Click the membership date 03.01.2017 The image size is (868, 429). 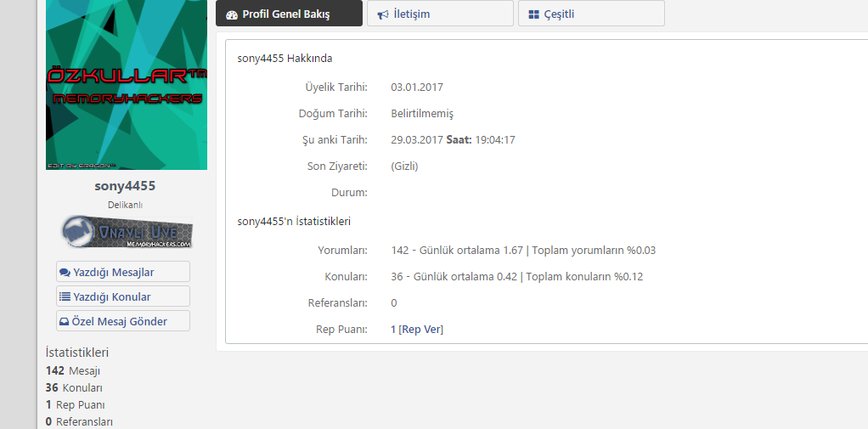point(417,87)
